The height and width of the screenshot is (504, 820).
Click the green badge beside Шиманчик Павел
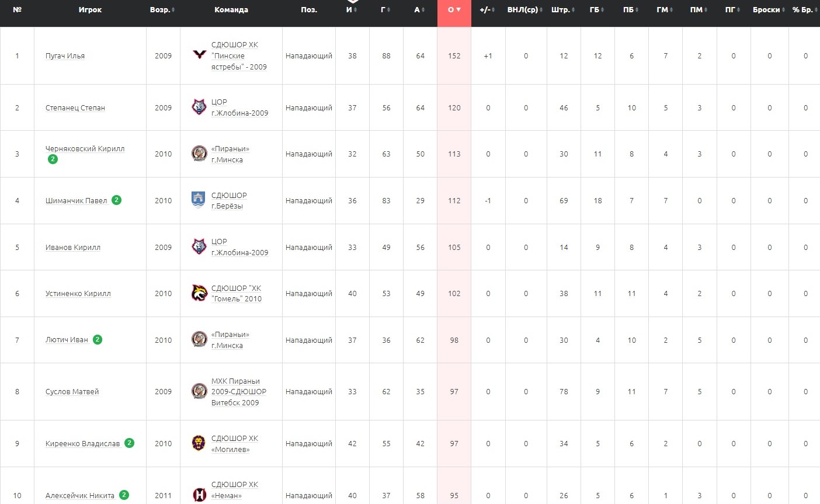[x=117, y=200]
